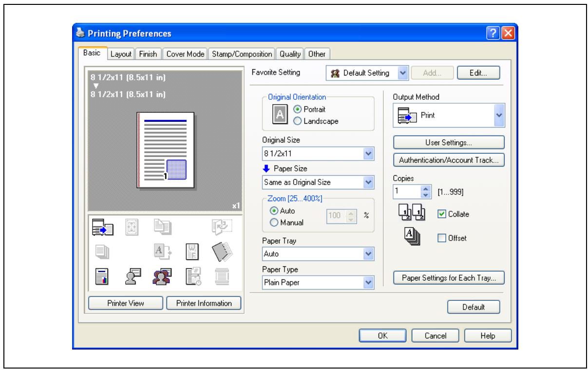Click the blue Paper Size down-arrow icon
Image resolution: width=588 pixels, height=370 pixels.
[266, 169]
